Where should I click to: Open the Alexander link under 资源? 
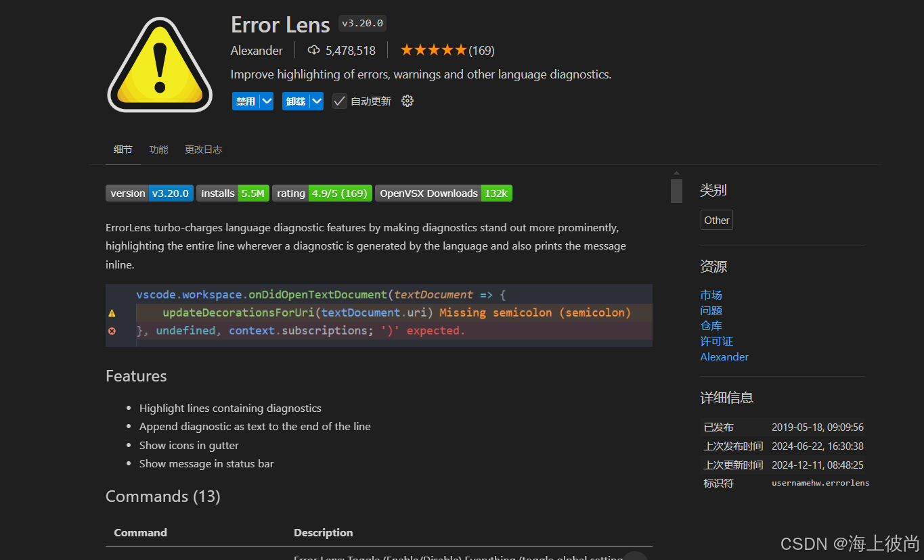click(x=724, y=357)
